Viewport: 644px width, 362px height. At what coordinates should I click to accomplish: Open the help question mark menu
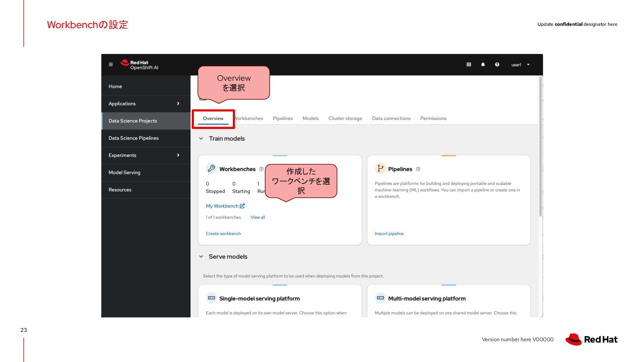coord(497,65)
